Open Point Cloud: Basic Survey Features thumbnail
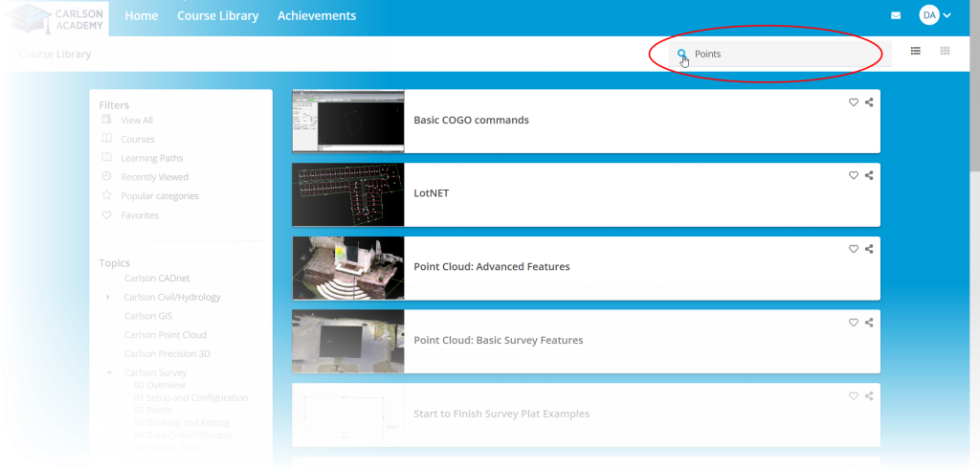Screen dimensions: 980x471 point(348,342)
